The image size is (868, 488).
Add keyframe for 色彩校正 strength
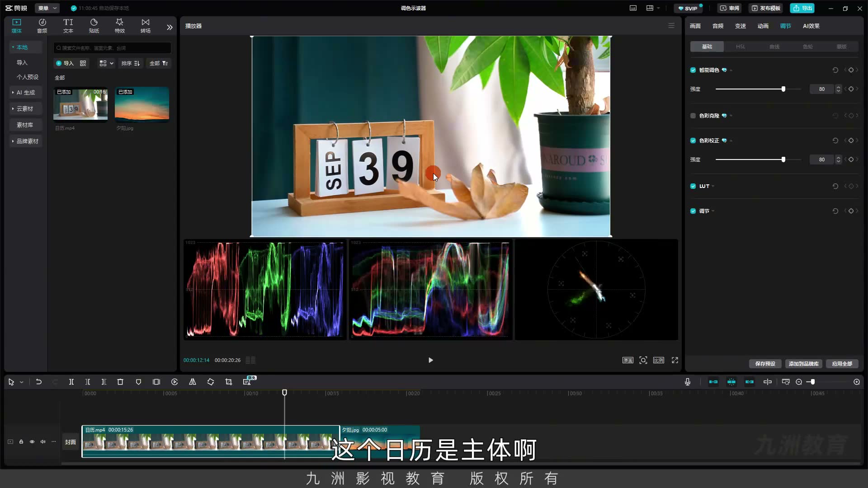point(851,160)
